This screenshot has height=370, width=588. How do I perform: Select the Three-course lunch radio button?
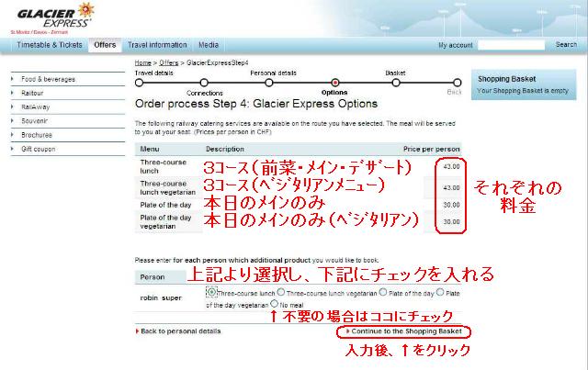tap(211, 292)
